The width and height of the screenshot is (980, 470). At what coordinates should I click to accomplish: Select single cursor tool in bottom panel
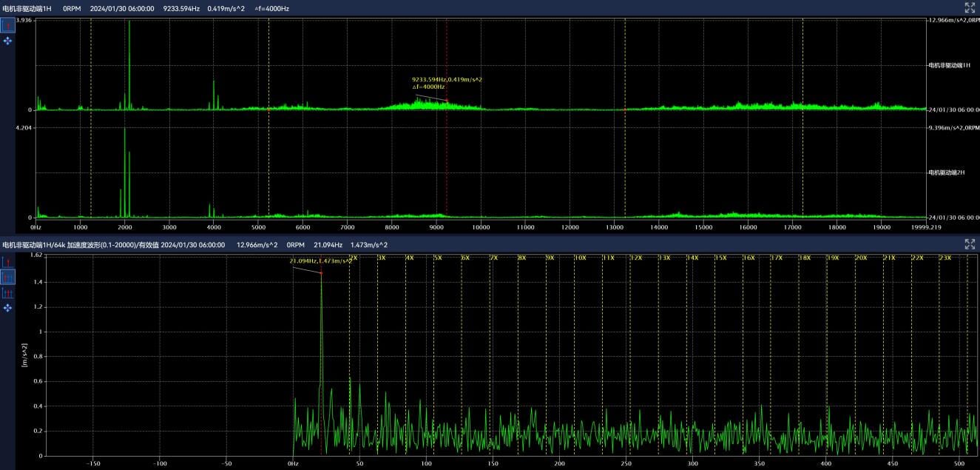point(7,262)
